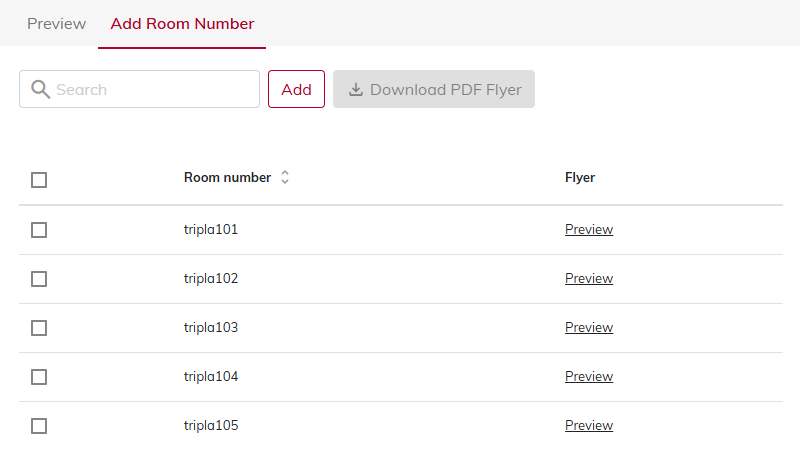Viewport: 800px width, 449px height.
Task: Switch to the Preview tab
Action: [x=56, y=24]
